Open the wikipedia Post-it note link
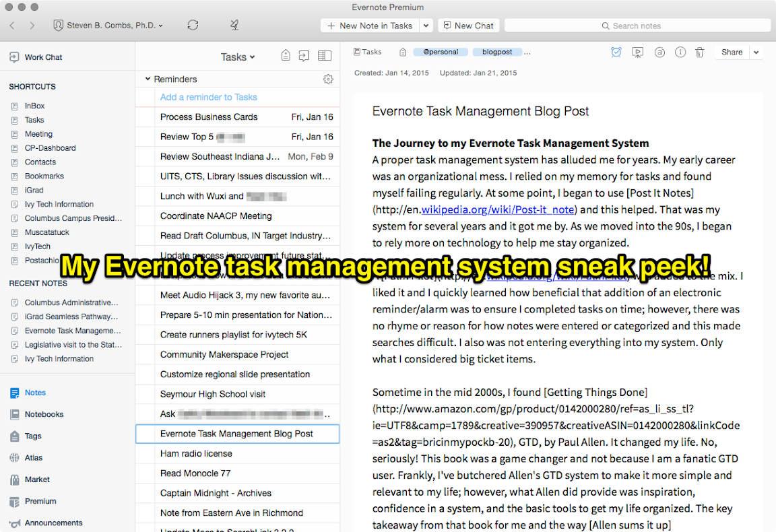Viewport: 776px width, 532px height. pos(498,210)
